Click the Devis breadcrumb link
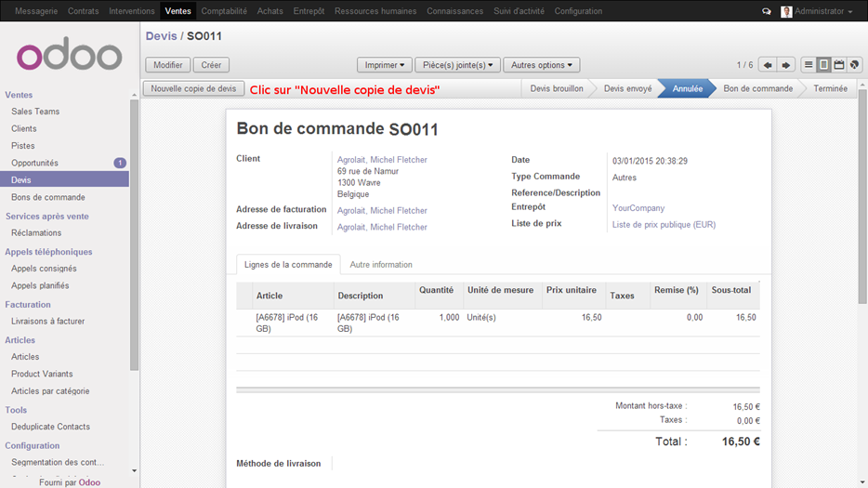Viewport: 868px width, 488px height. (x=161, y=36)
